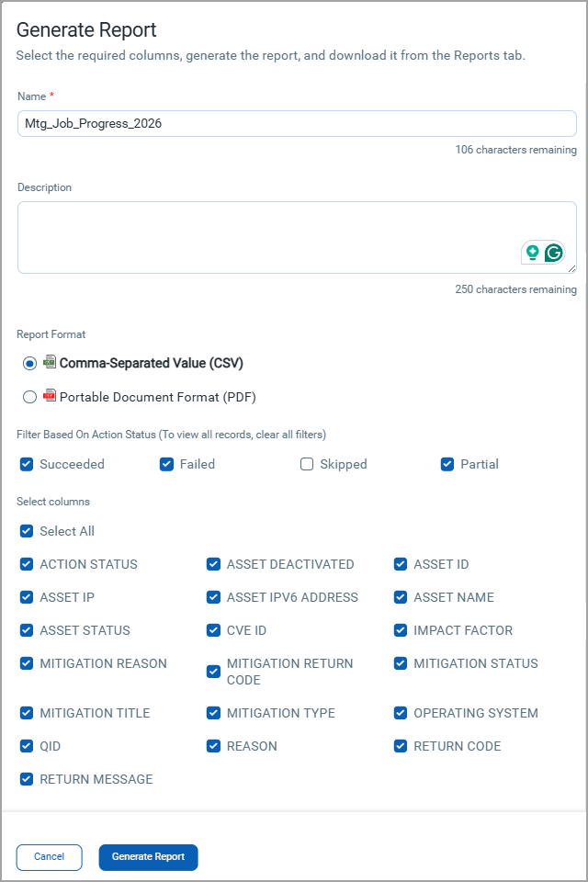Deselect the MITIGATION RETURN CODE column
The height and width of the screenshot is (882, 588).
(213, 672)
